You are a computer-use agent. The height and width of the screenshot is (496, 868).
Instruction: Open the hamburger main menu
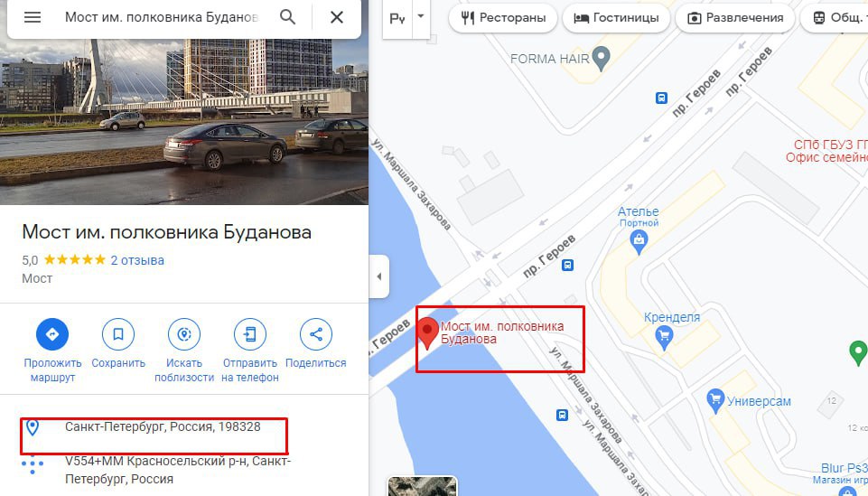tap(33, 17)
